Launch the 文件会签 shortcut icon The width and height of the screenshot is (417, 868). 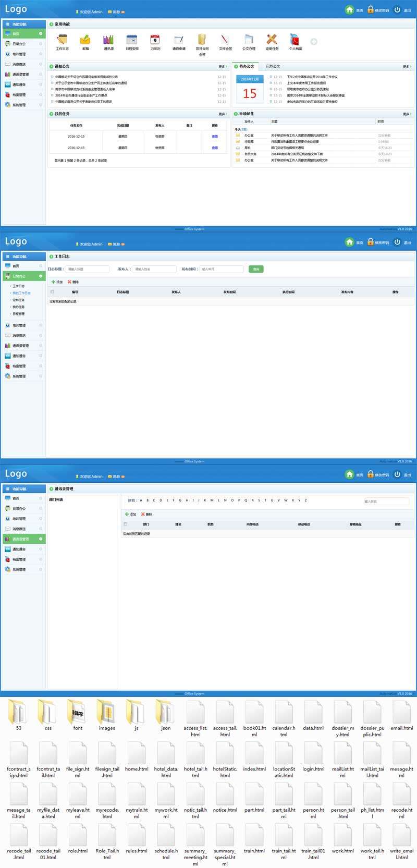(x=225, y=40)
